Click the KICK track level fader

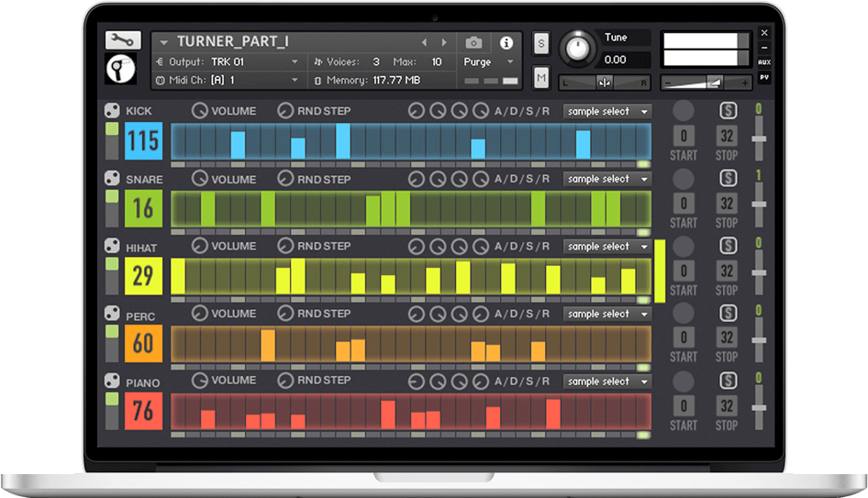[x=759, y=139]
